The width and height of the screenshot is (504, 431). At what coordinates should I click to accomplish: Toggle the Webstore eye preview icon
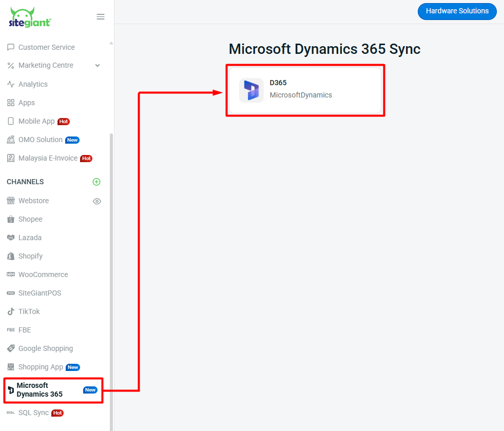coord(97,201)
